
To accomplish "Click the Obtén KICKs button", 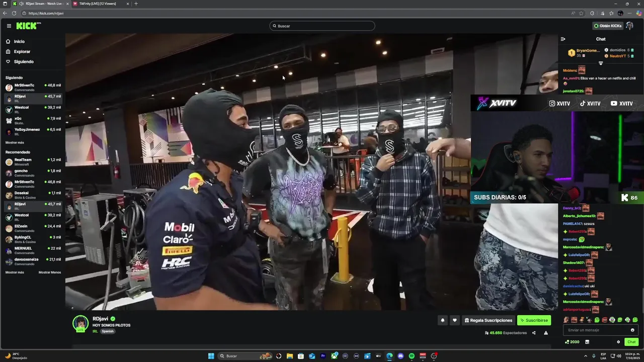I will click(x=608, y=26).
